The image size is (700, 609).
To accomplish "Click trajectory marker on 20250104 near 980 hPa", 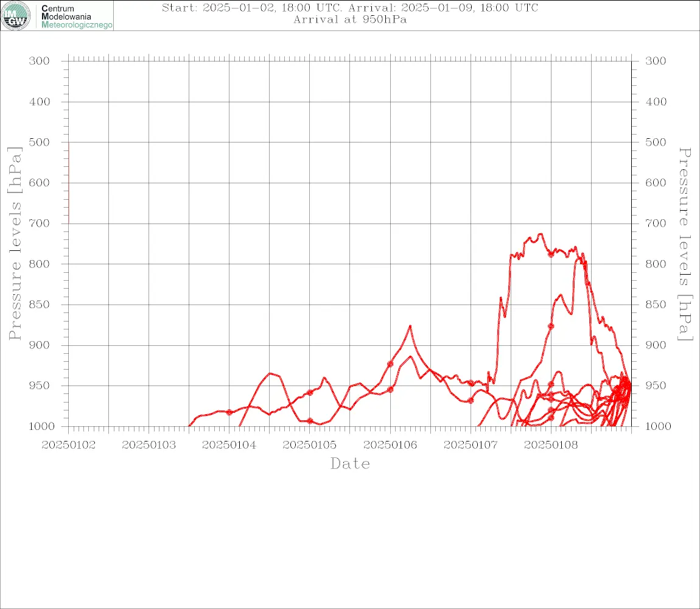I will (229, 412).
